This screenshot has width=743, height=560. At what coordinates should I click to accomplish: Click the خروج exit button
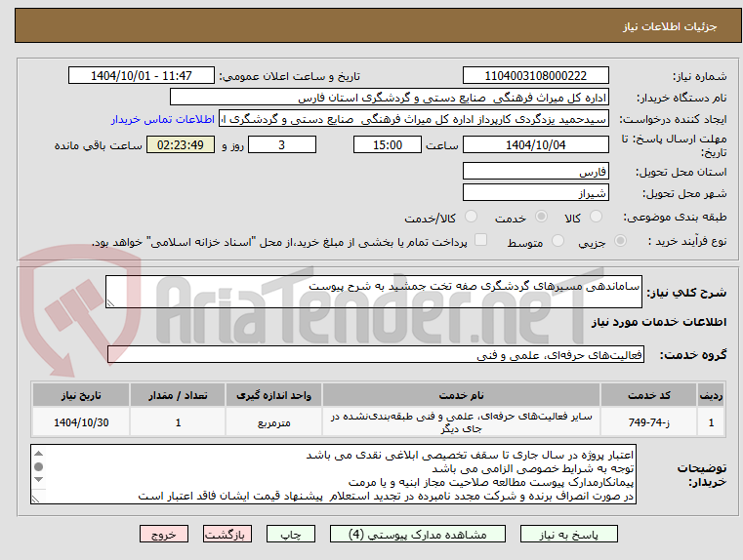coord(163,534)
